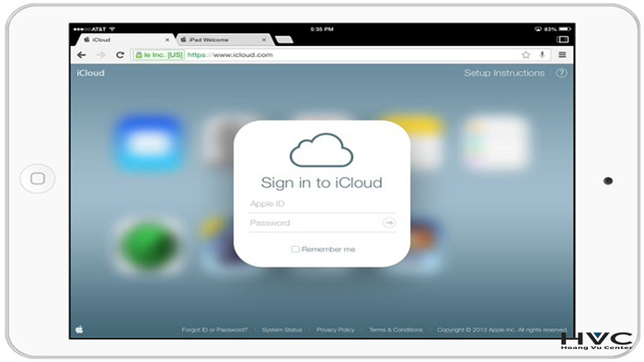This screenshot has width=644, height=362.
Task: Click the Sign in to iCloud heading
Action: (322, 182)
